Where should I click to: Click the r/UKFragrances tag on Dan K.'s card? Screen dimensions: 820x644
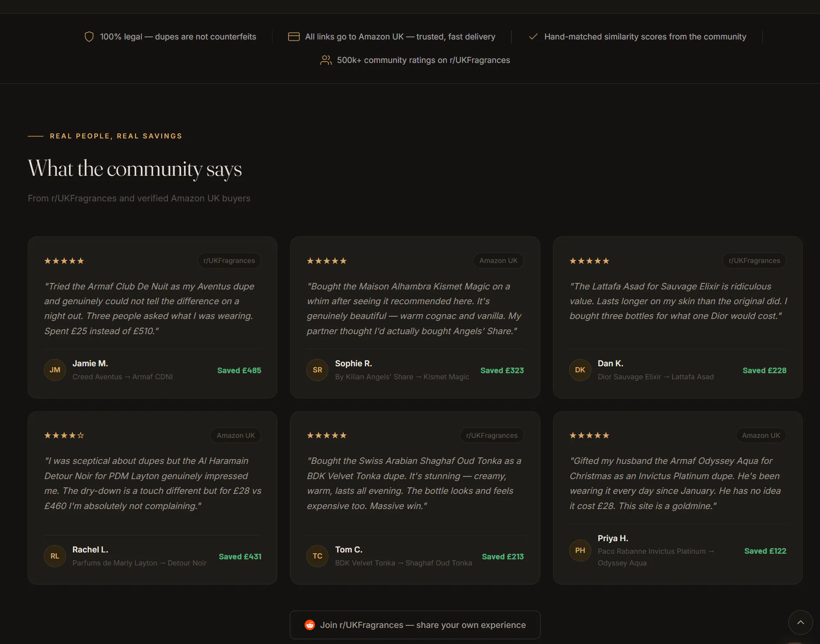[x=754, y=261]
